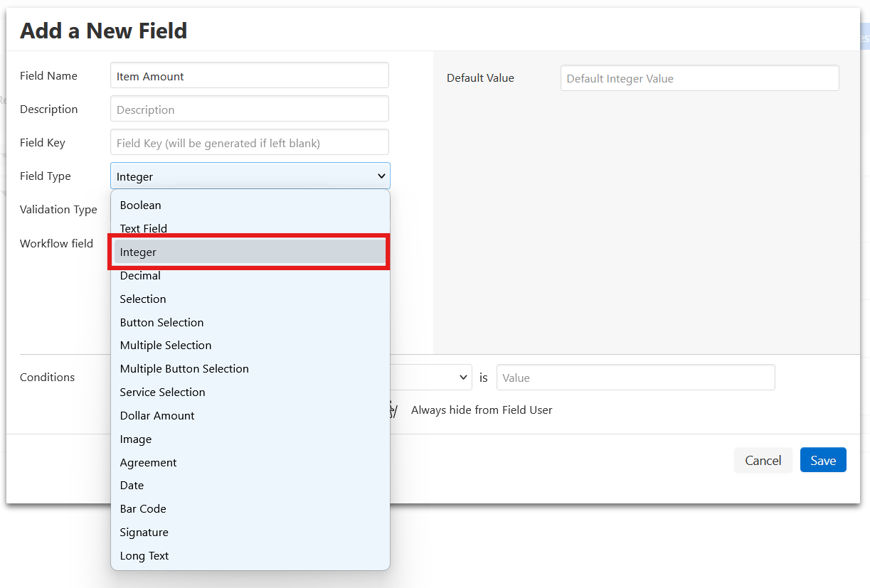Click the Field Name input box

pyautogui.click(x=249, y=76)
